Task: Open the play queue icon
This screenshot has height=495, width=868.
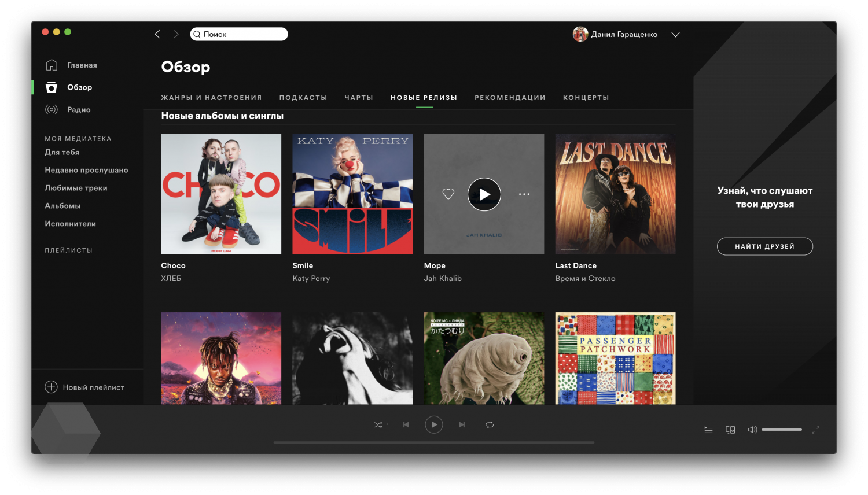Action: click(708, 430)
